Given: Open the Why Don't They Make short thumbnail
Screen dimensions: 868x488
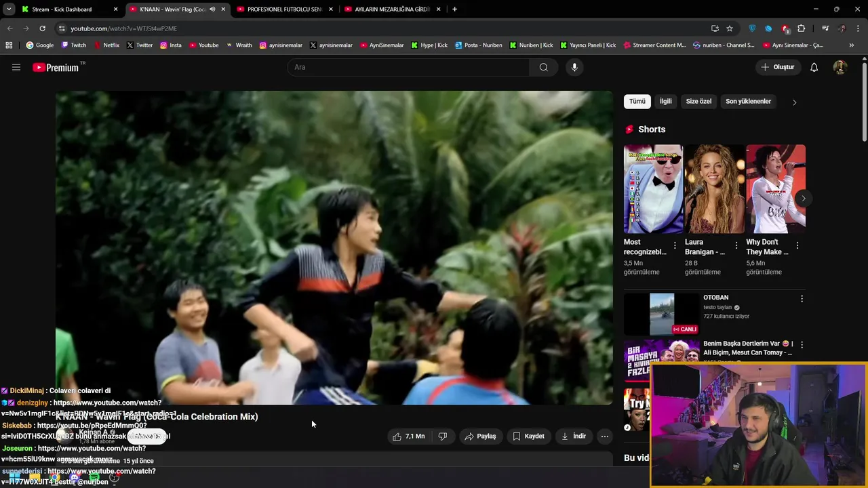Looking at the screenshot, I should click(x=776, y=188).
